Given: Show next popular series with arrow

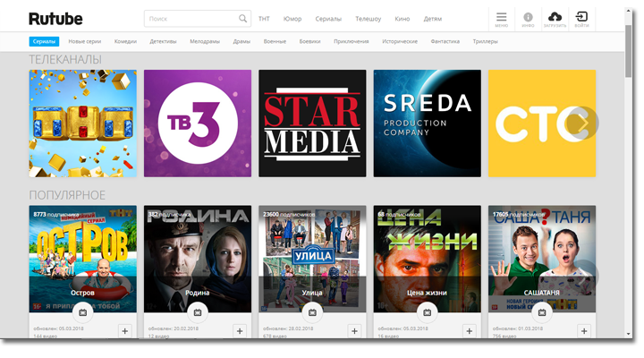Looking at the screenshot, I should click(583, 276).
